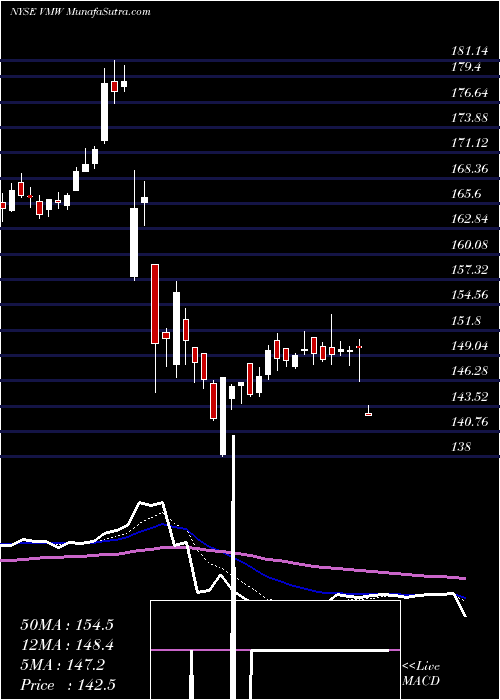The height and width of the screenshot is (700, 500).
Task: Click the 143.52 price label
Action: point(469,396)
